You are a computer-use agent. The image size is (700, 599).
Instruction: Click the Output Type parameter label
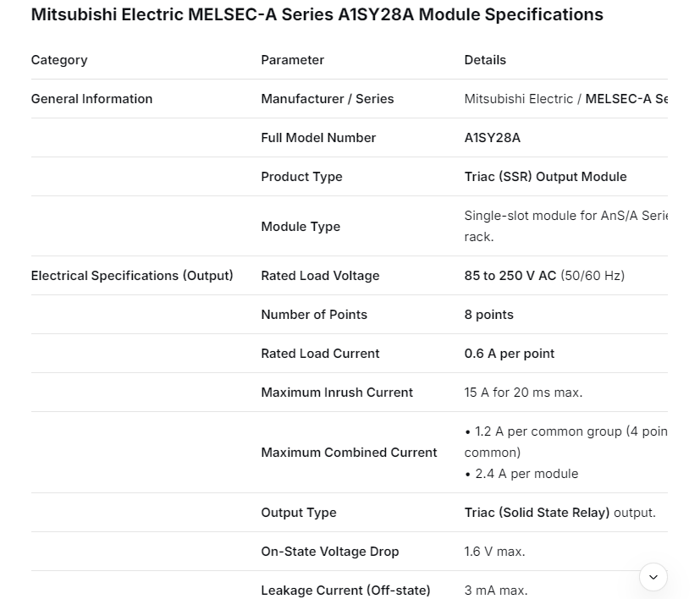[x=298, y=513]
